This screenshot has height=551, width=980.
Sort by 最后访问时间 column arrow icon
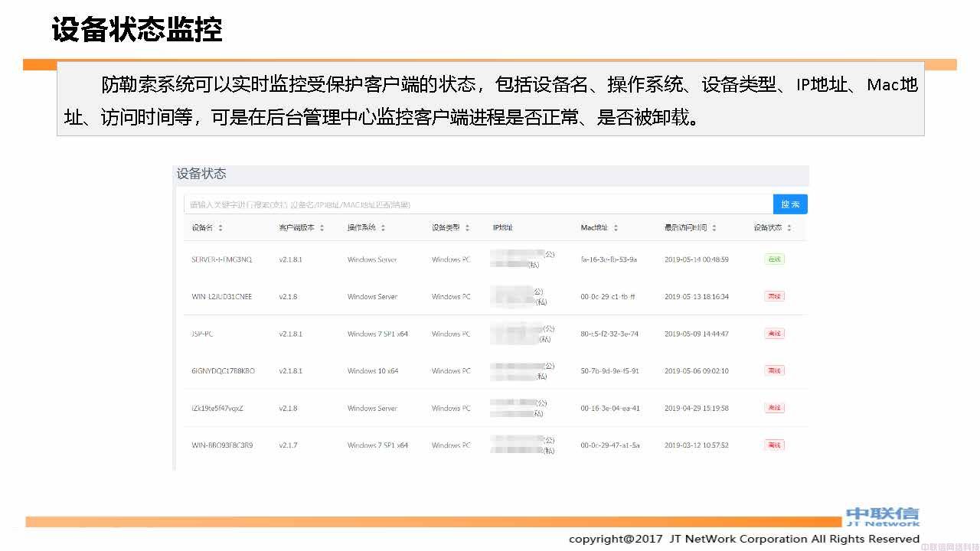tap(714, 228)
